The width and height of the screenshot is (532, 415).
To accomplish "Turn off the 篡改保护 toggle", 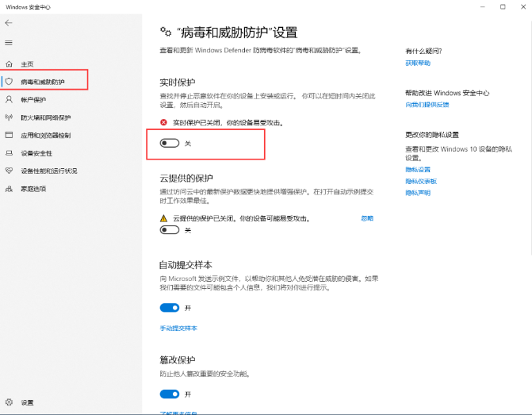I will tap(170, 394).
